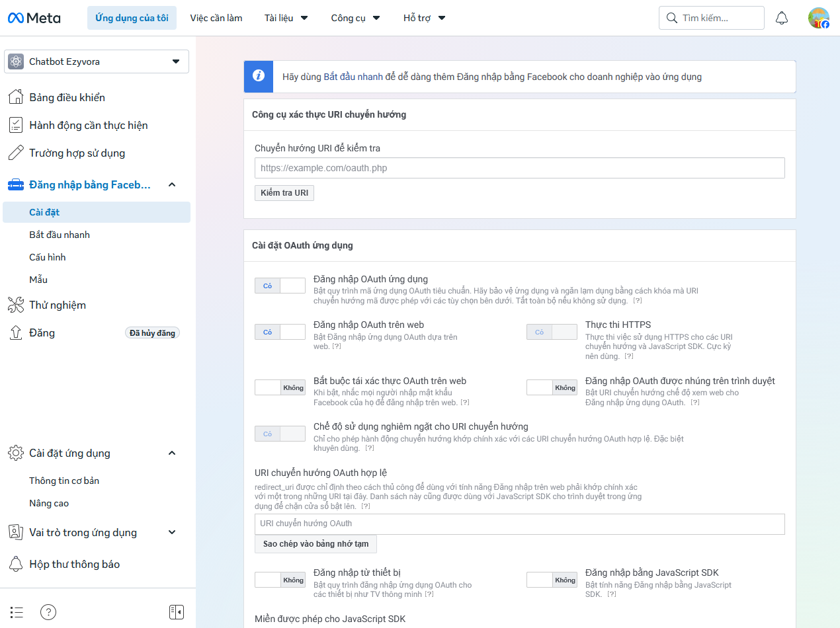840x628 pixels.
Task: Toggle Đăng nhập OAuth trên web switch
Action: (x=280, y=332)
